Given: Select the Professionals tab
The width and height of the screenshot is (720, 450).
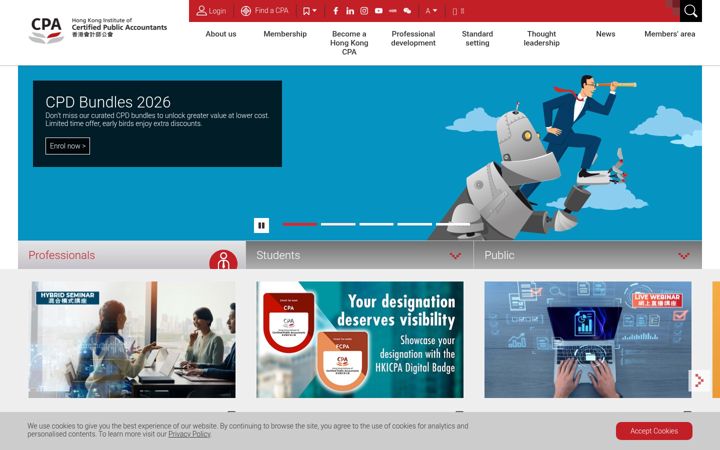Looking at the screenshot, I should (x=132, y=255).
